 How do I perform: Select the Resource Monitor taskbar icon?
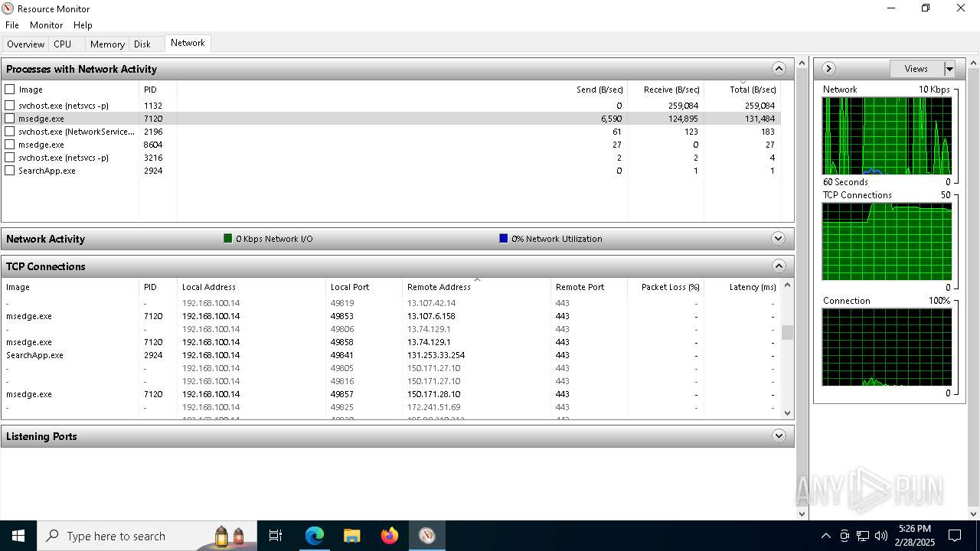pyautogui.click(x=426, y=536)
